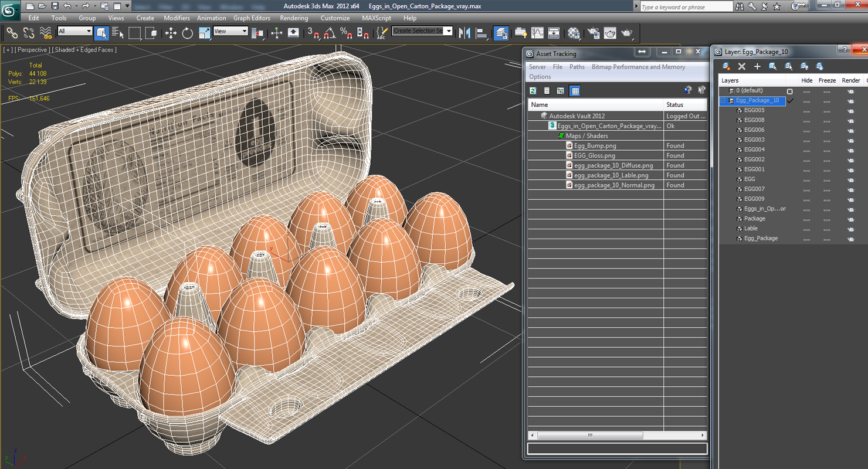Activate Select and Move tool
This screenshot has height=469, width=868.
[x=171, y=33]
